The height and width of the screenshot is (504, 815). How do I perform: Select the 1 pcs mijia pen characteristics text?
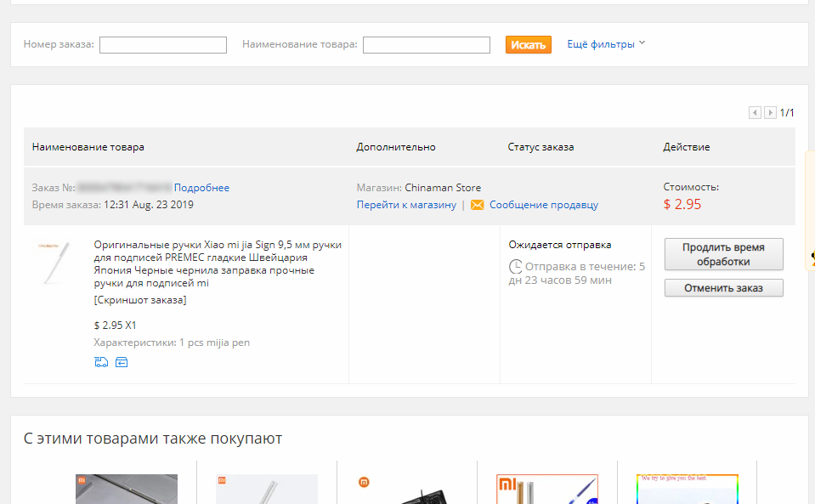tap(215, 343)
